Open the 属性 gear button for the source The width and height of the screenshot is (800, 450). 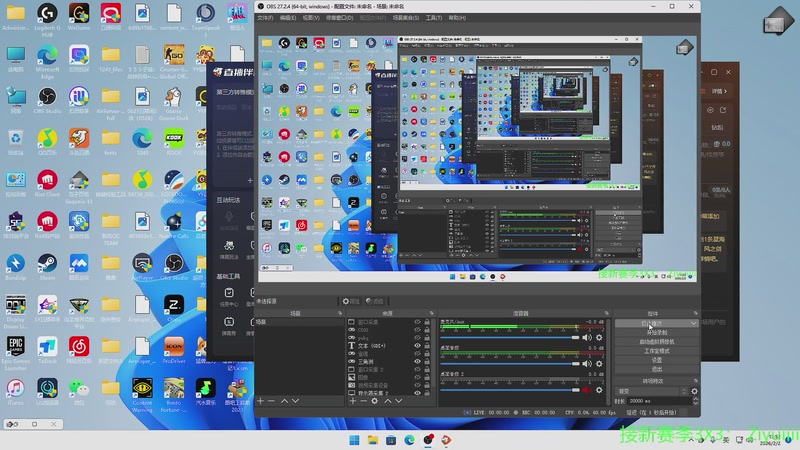(351, 301)
